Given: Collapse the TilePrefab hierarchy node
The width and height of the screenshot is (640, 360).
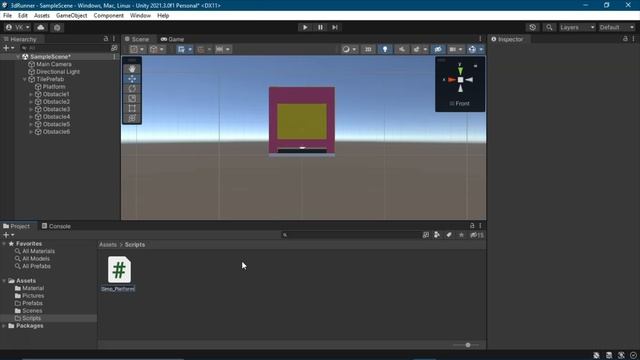Looking at the screenshot, I should pos(24,79).
